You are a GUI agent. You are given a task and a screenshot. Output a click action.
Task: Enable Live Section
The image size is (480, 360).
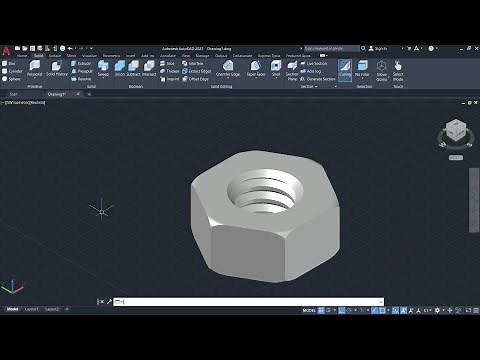pyautogui.click(x=314, y=63)
